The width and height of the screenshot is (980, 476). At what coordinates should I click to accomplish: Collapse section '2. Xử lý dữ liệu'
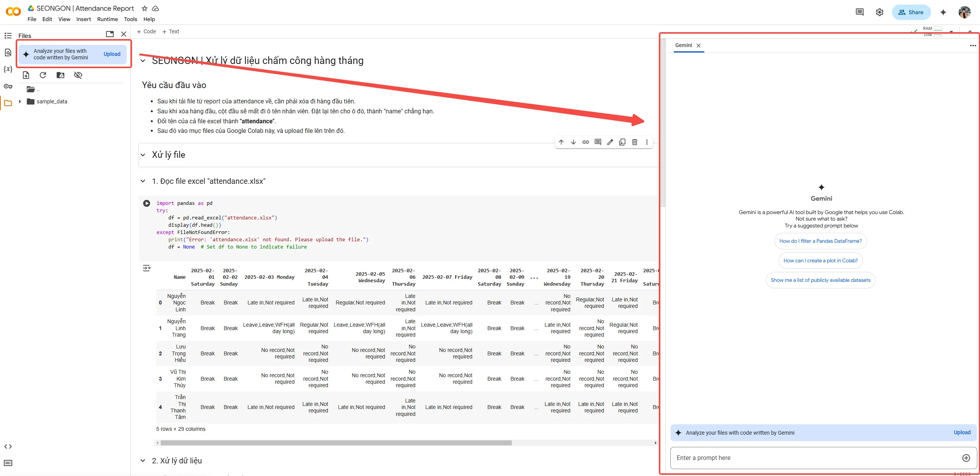pos(143,461)
